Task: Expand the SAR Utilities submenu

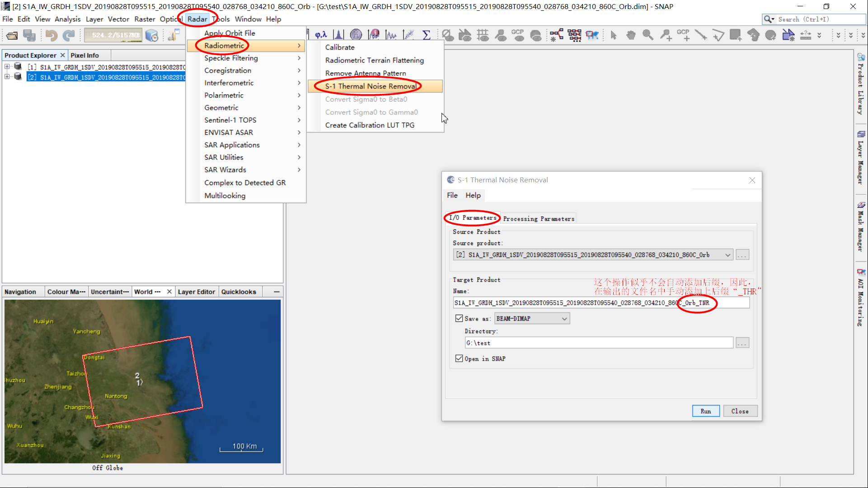Action: pos(225,157)
